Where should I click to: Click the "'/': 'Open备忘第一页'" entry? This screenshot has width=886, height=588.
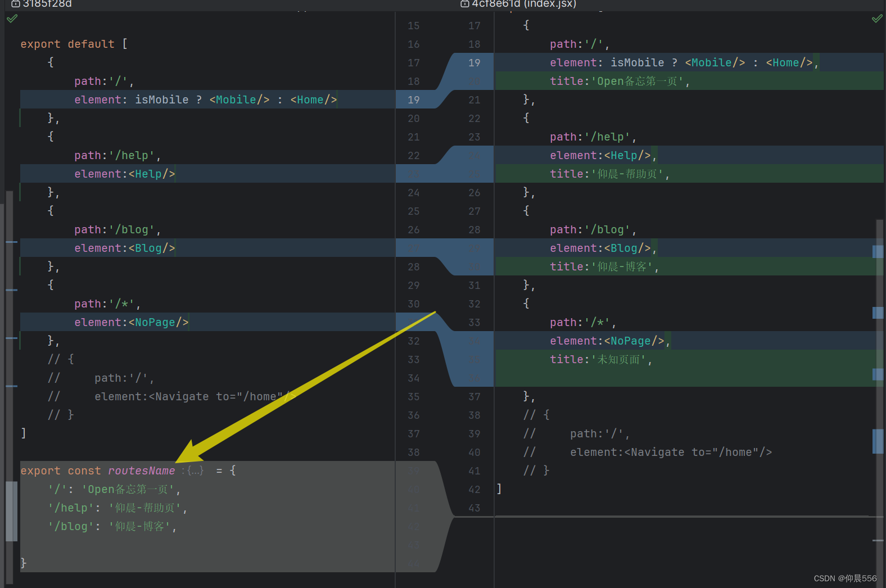coord(114,489)
